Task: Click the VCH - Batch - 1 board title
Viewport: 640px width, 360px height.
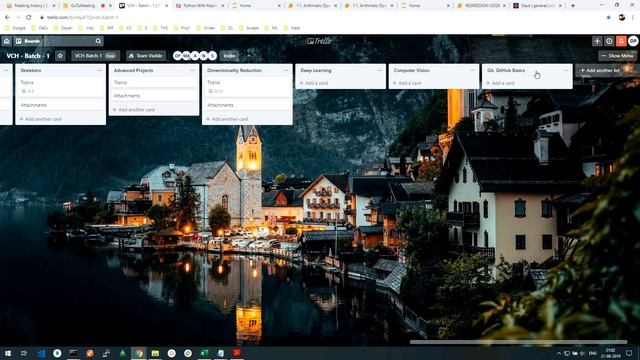Action: pyautogui.click(x=28, y=56)
